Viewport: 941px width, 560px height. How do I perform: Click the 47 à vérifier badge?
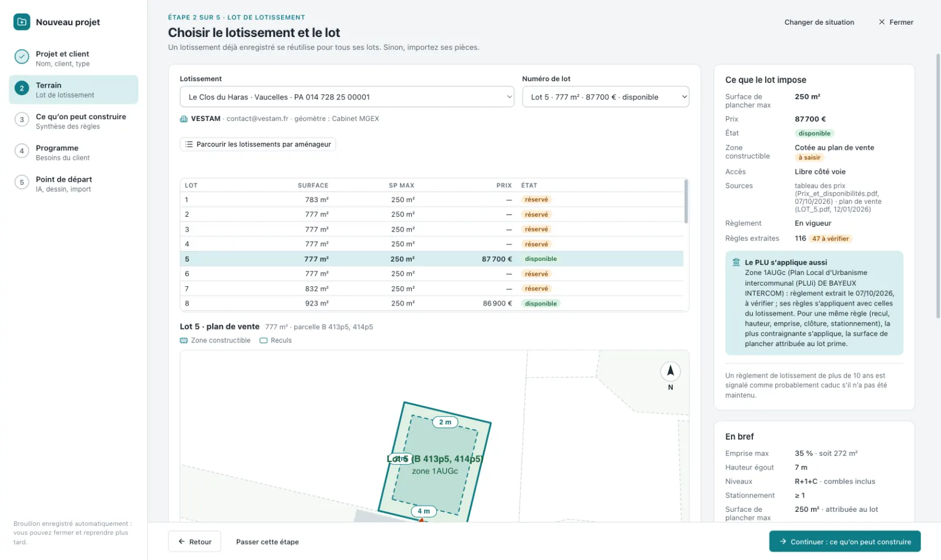click(x=830, y=239)
